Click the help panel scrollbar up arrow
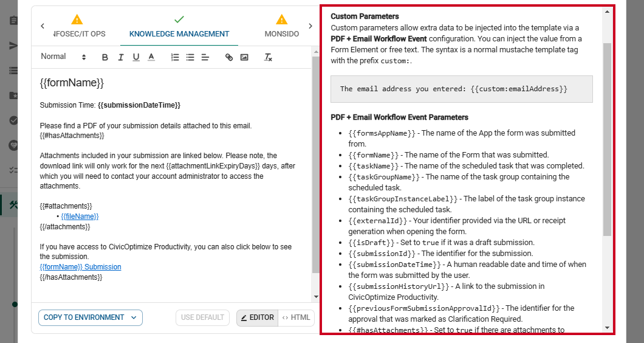 [607, 12]
